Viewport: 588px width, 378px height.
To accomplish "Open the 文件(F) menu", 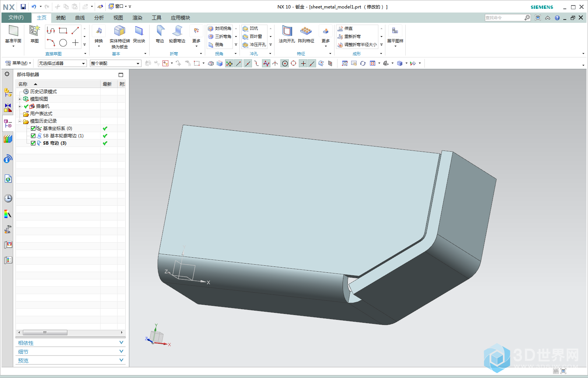I will click(16, 18).
